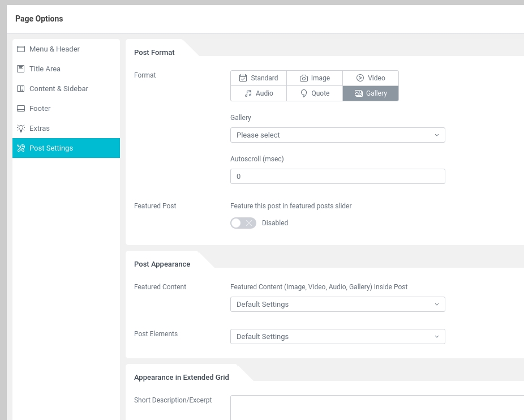Viewport: 524px width, 420px height.
Task: Open the Gallery 'Please select' dropdown
Action: (x=337, y=135)
